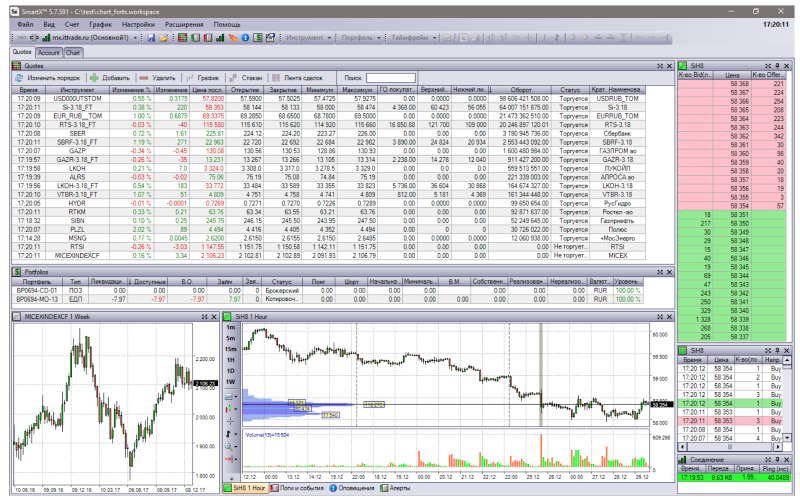
Task: Pin the Соединение connection panel
Action: coord(777,460)
